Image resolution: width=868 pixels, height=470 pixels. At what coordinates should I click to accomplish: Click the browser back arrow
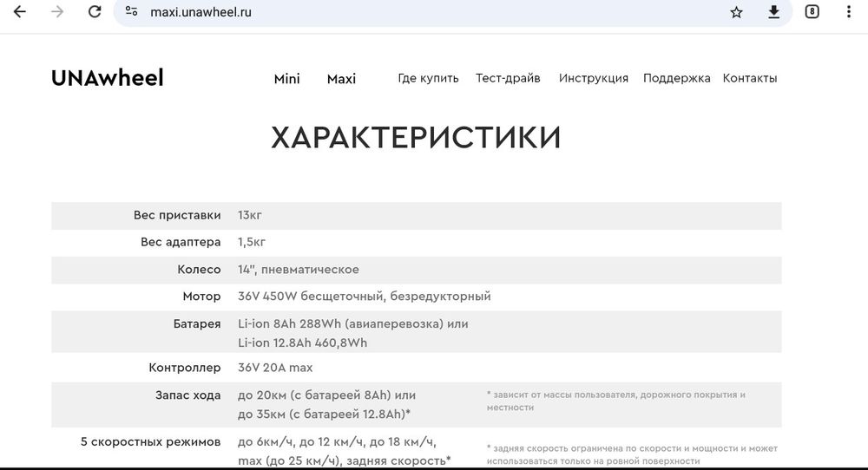pyautogui.click(x=20, y=11)
